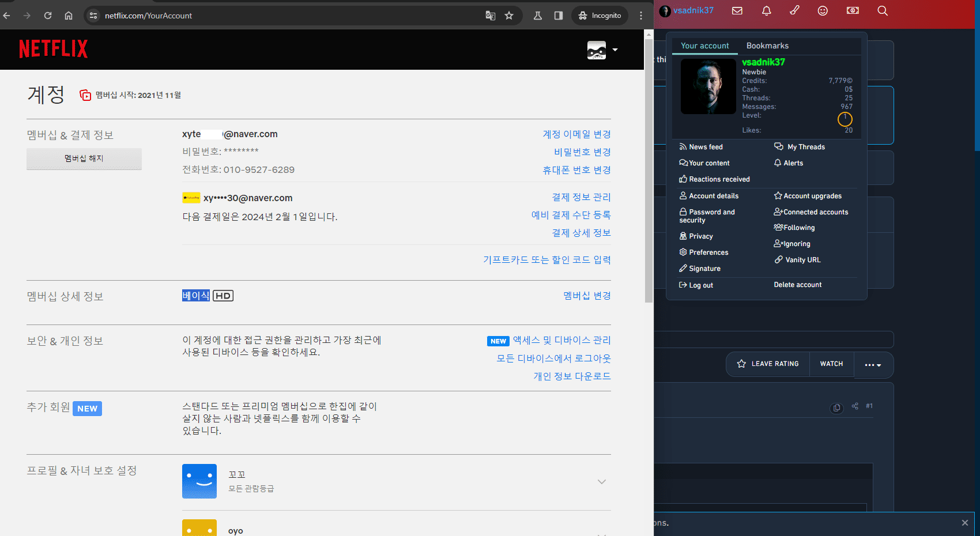Screen dimensions: 980x536
Task: Switch to the Your account tab
Action: 704,46
